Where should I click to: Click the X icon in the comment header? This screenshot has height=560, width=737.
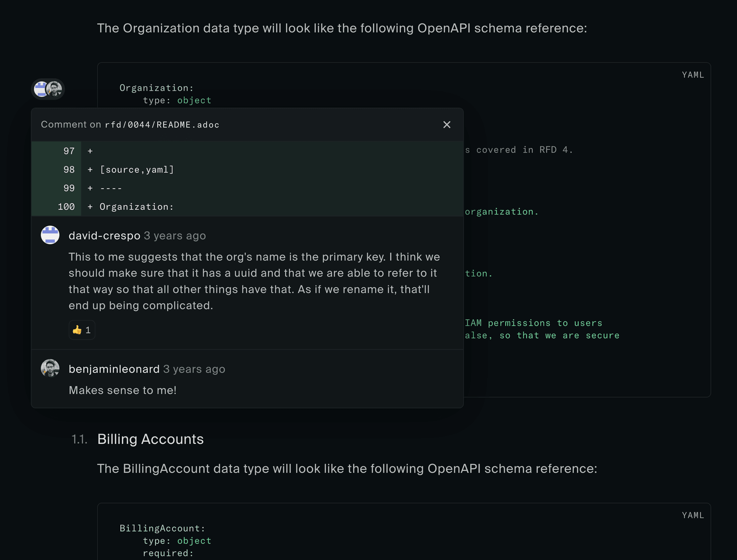click(446, 124)
